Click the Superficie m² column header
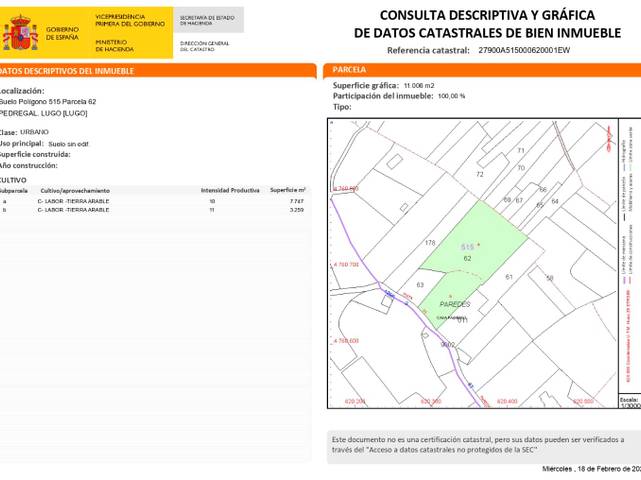The width and height of the screenshot is (641, 480). (x=288, y=190)
